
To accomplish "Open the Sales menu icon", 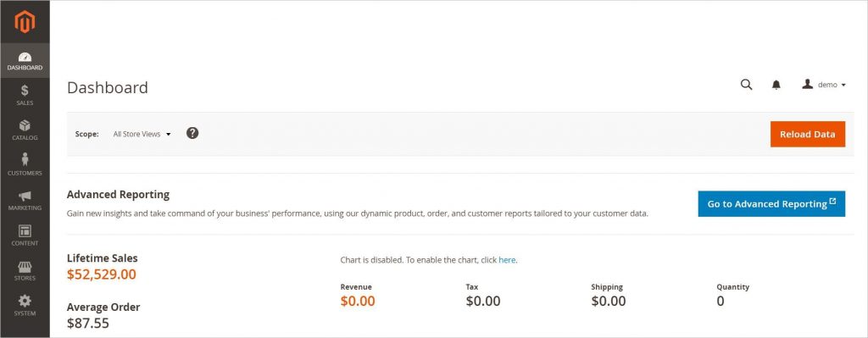I will coord(25,91).
